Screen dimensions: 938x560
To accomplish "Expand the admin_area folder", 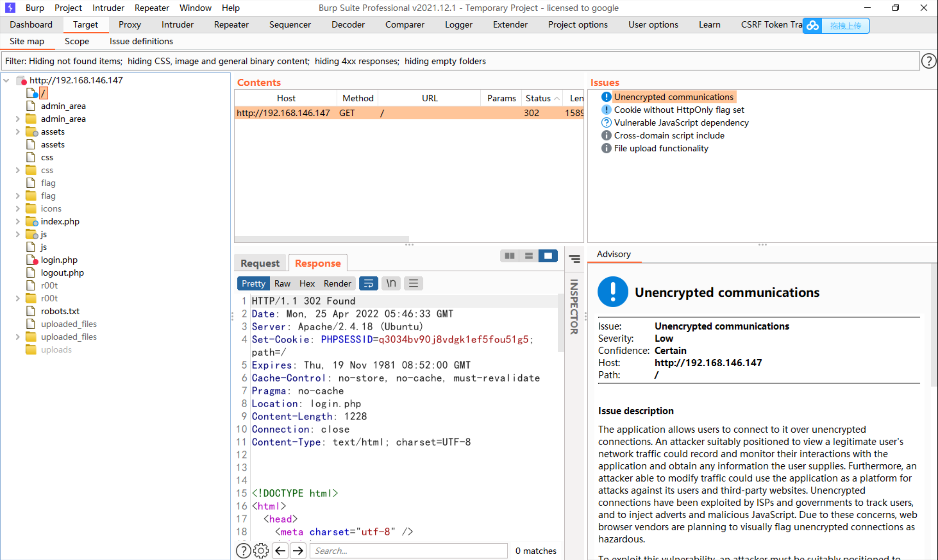I will (17, 119).
